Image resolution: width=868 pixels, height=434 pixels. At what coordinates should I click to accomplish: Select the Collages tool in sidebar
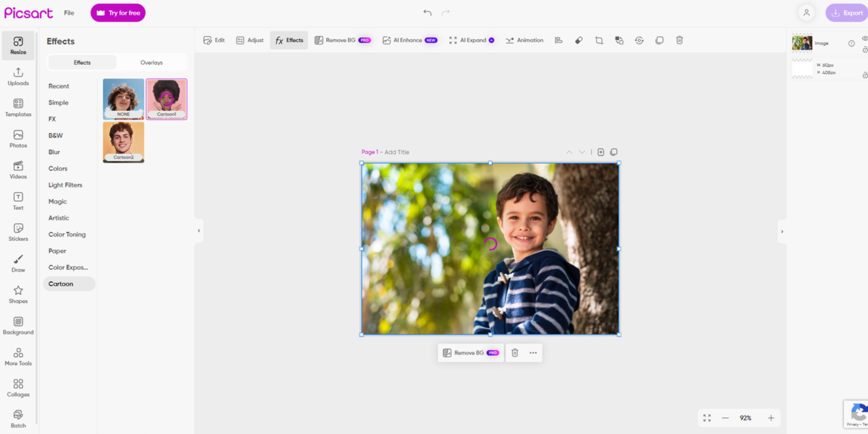(18, 387)
